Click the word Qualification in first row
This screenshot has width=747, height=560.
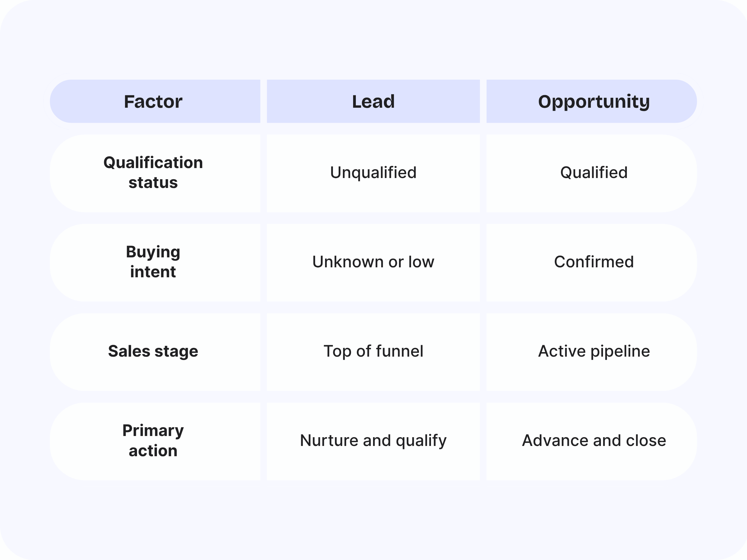(153, 163)
